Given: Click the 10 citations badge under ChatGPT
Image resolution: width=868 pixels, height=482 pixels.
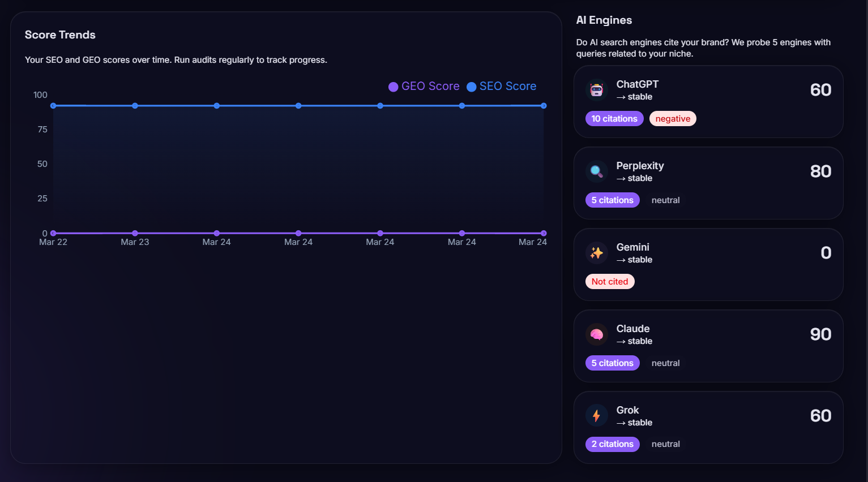Looking at the screenshot, I should (614, 118).
